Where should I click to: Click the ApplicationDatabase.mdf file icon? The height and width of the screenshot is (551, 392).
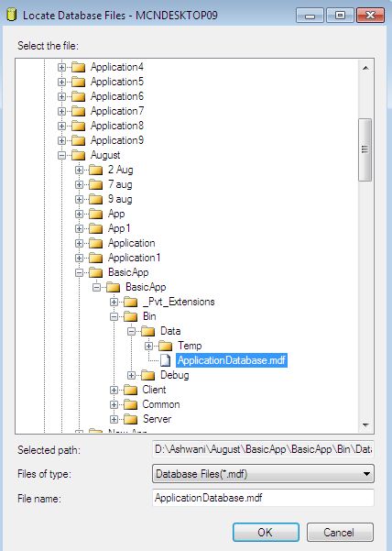coord(165,360)
